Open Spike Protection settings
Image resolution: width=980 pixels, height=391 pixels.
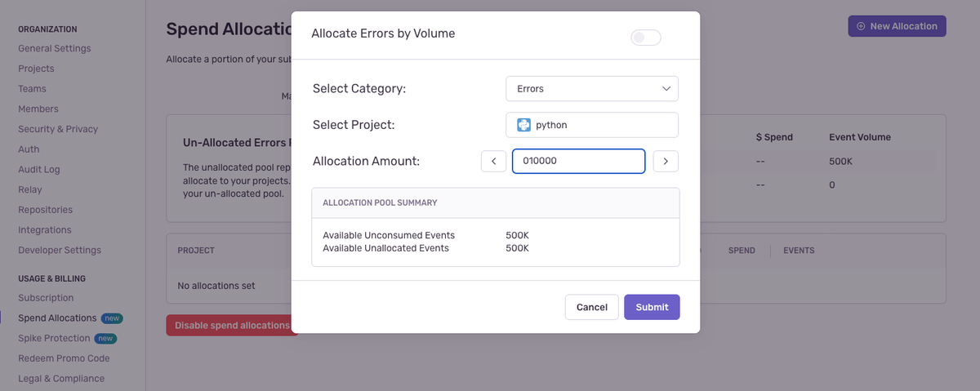tap(54, 338)
